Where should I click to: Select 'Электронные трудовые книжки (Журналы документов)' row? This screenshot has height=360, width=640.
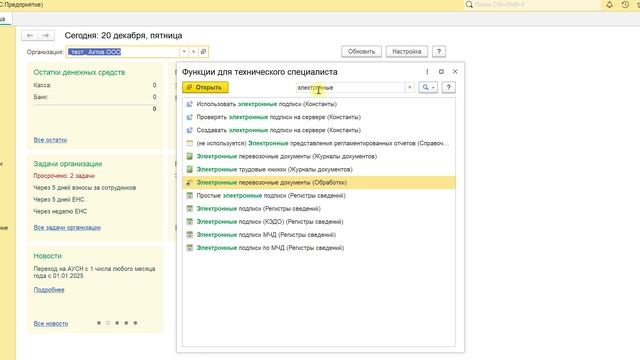point(319,169)
